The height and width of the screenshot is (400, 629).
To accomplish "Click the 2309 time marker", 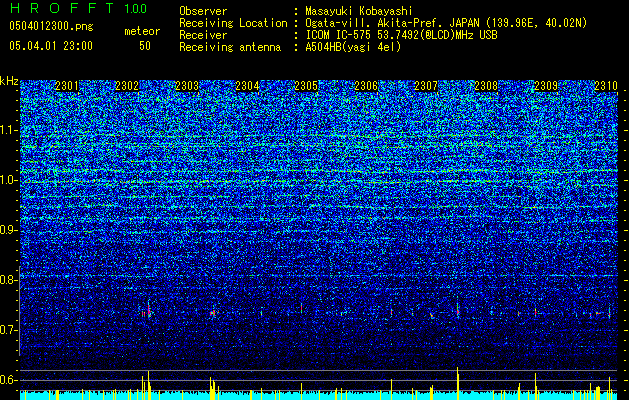I will 546,86.
